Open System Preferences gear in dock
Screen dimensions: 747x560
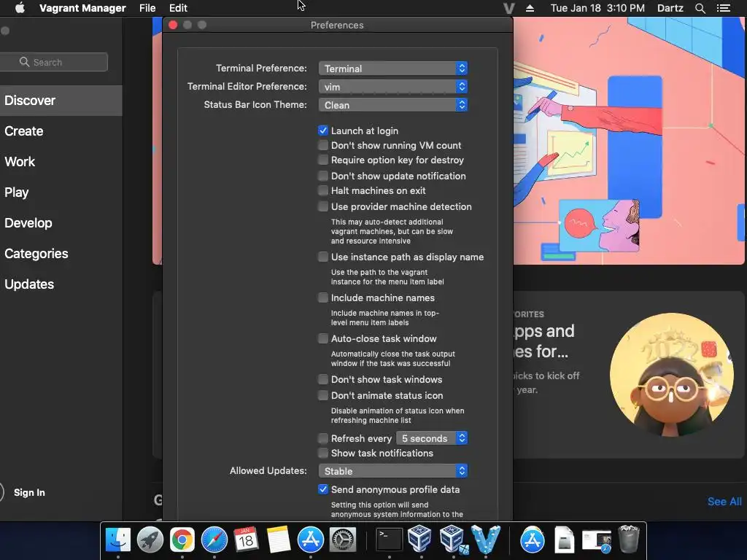pos(343,540)
